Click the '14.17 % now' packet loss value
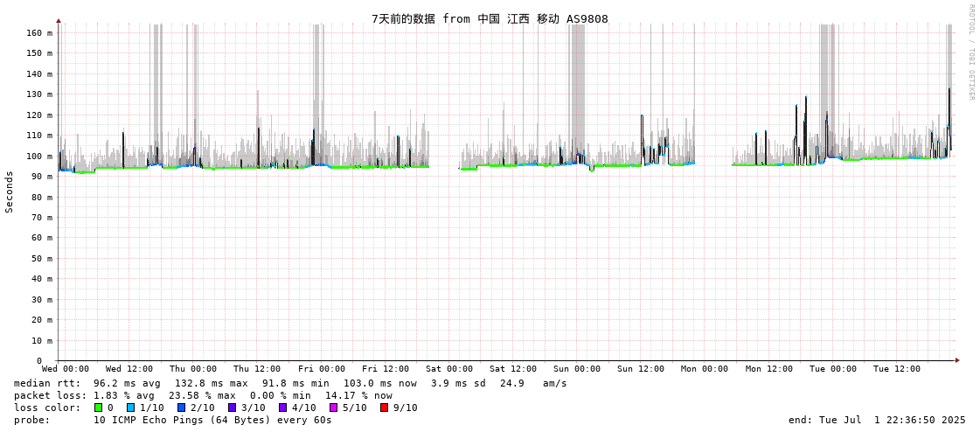980x432 pixels. pos(358,395)
